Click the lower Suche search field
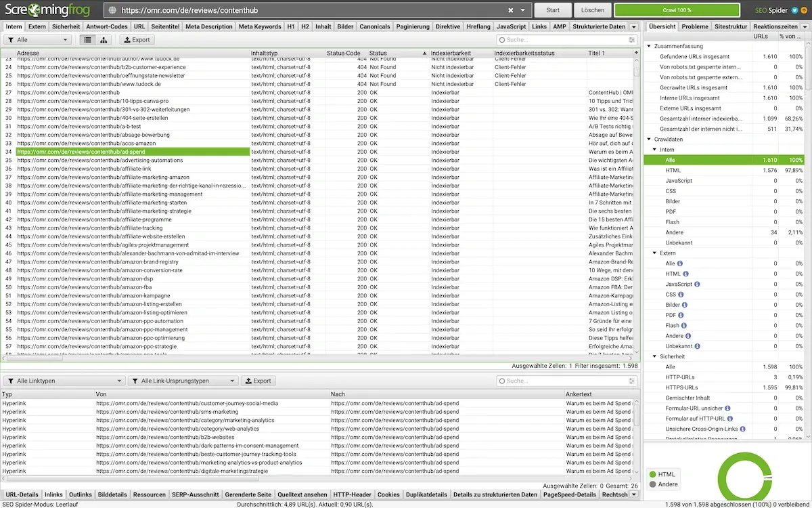Image resolution: width=812 pixels, height=508 pixels. 567,381
